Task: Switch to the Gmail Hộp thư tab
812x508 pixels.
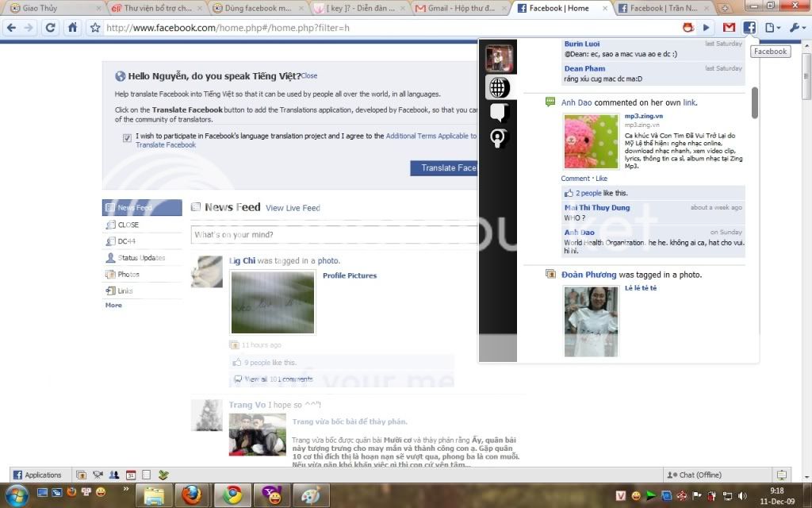Action: tap(461, 8)
